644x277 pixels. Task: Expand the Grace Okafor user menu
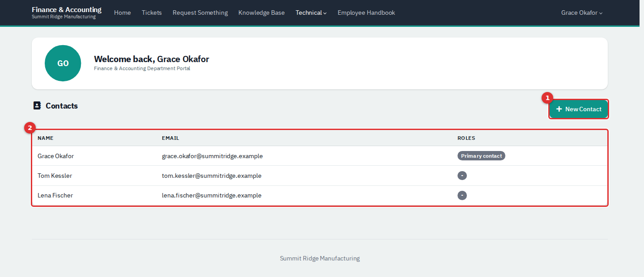[x=582, y=13]
